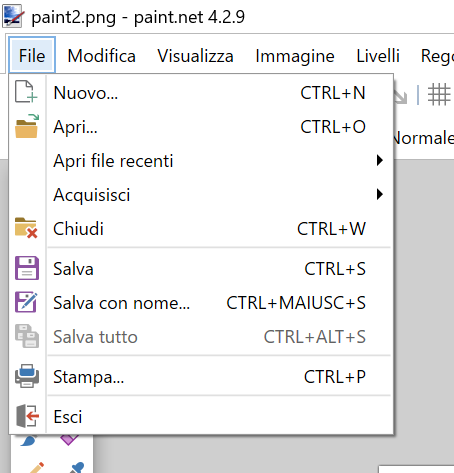
Task: Select the Color Picker eyedropper tool
Action: coord(77,467)
